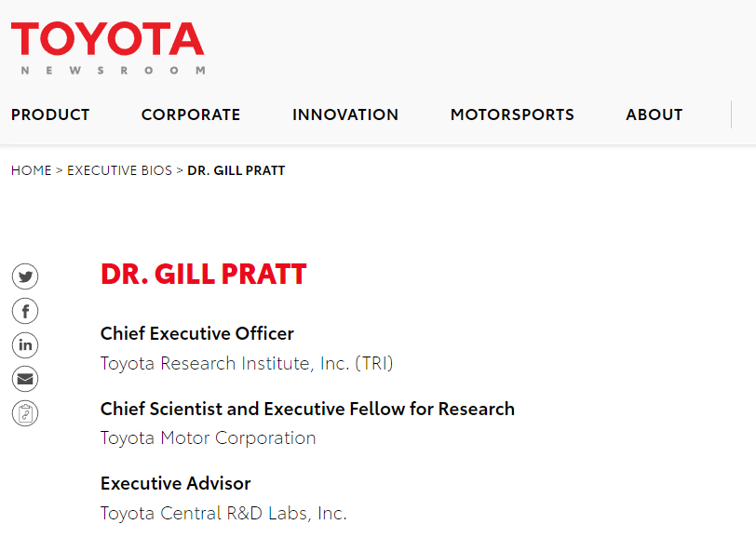Viewport: 756px width, 538px height.
Task: Share the bio on LinkedIn
Action: [x=25, y=345]
